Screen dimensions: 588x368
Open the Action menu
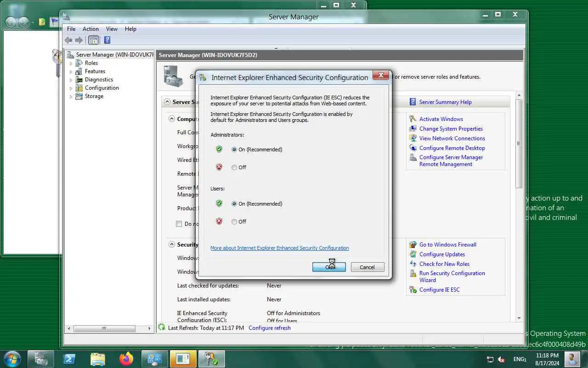click(90, 29)
